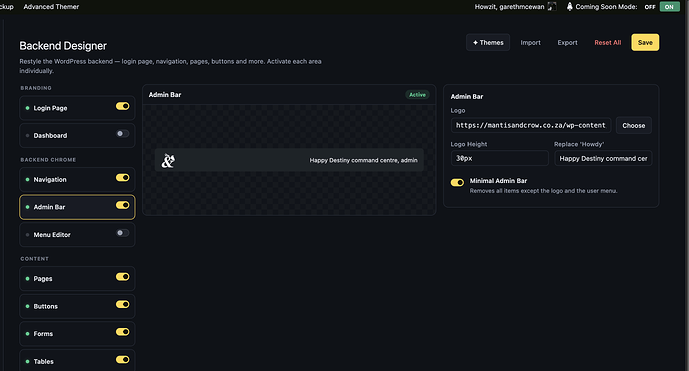Toggle the Tables switch
The height and width of the screenshot is (371, 689).
tap(123, 360)
